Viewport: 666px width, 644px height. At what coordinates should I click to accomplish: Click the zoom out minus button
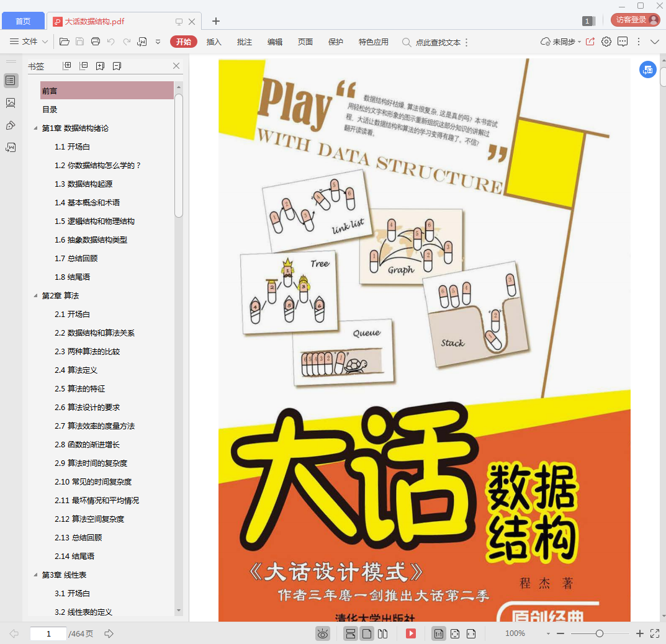click(x=560, y=633)
